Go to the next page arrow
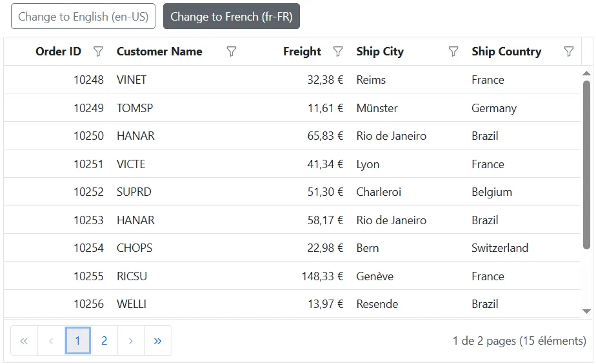 pos(131,341)
